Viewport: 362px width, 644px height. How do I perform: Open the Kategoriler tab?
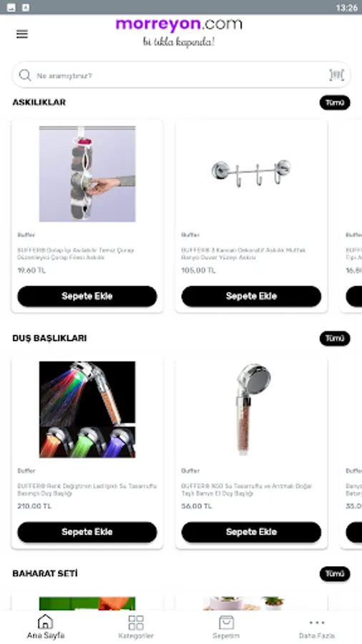(x=136, y=627)
